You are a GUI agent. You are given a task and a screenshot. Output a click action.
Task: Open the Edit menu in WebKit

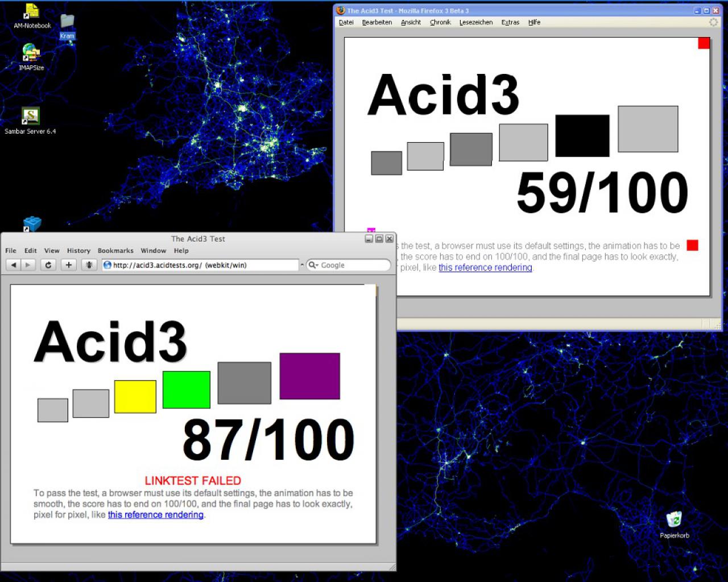(x=31, y=250)
